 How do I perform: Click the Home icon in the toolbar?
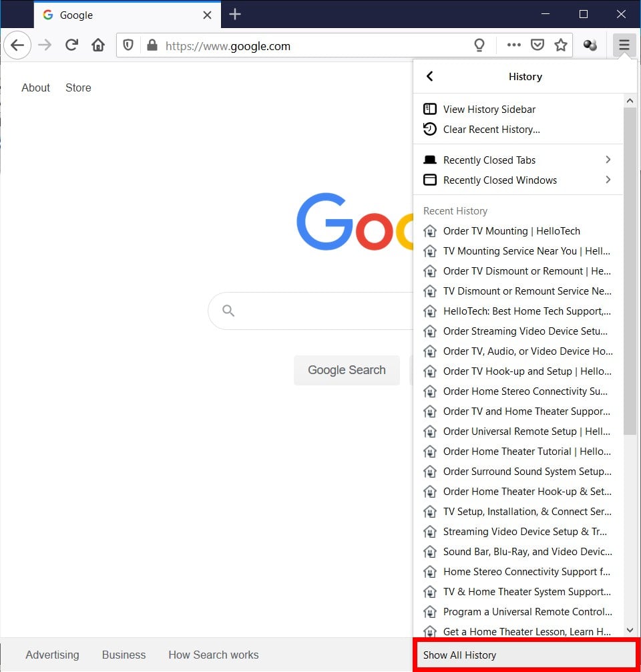click(x=97, y=45)
